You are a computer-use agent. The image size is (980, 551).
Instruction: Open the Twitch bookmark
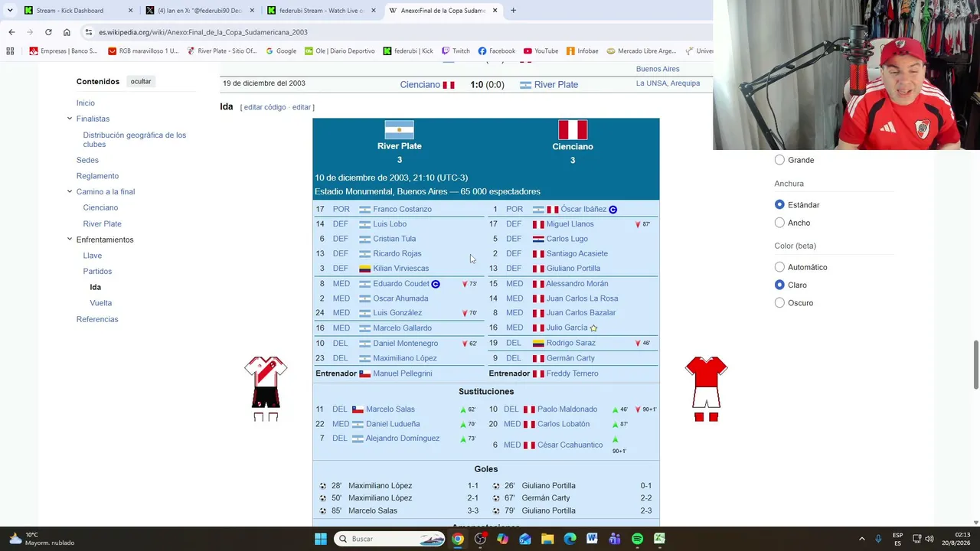click(x=456, y=51)
